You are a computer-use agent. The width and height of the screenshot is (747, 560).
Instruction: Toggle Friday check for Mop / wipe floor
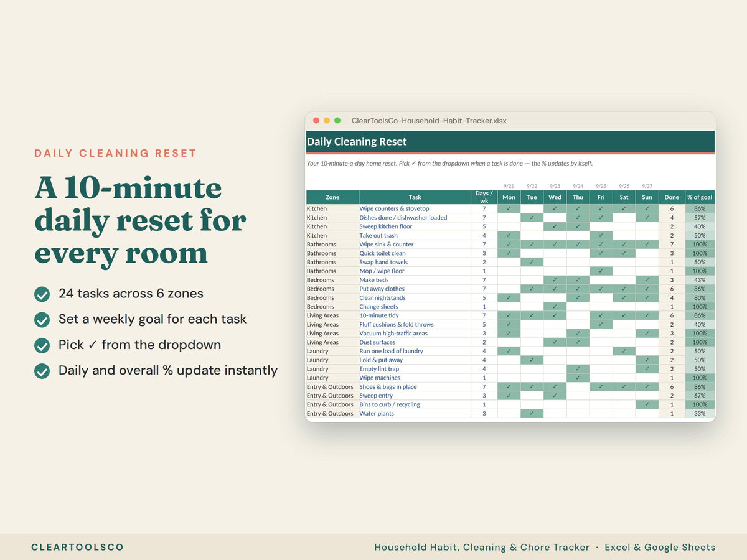pos(601,271)
